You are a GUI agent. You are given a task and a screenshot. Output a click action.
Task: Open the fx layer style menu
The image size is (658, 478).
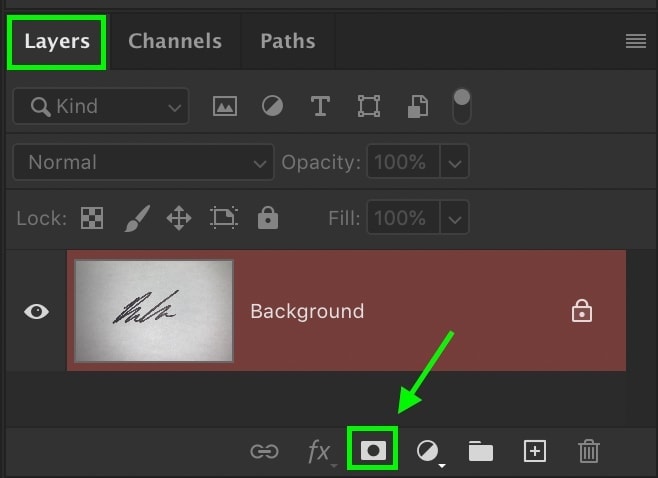[320, 452]
